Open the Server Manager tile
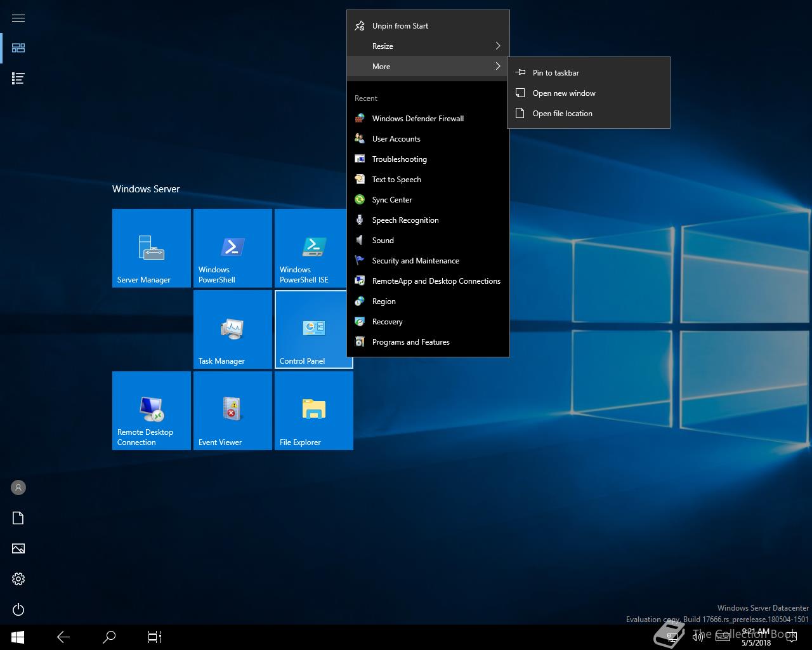 152,248
